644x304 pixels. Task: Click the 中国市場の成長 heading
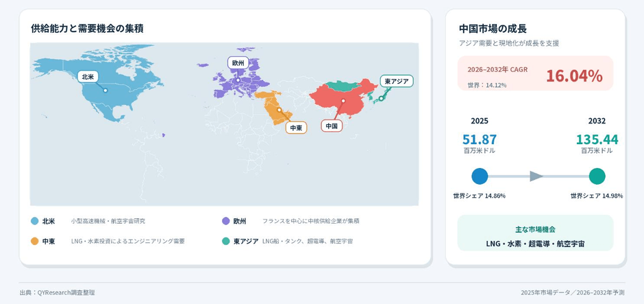[x=493, y=29]
